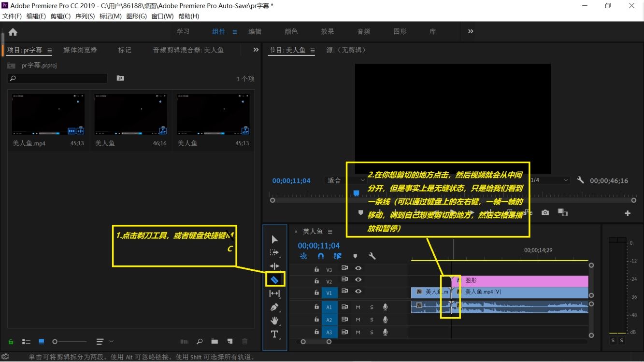Open the 源:(无剪辑) tab
The width and height of the screenshot is (644, 362).
click(346, 50)
